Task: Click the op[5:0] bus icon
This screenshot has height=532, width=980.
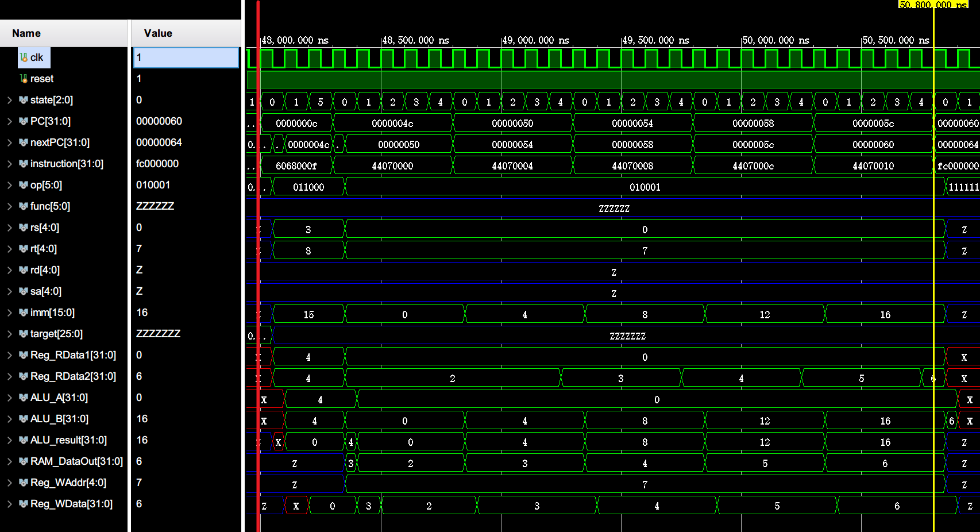Action: tap(24, 185)
